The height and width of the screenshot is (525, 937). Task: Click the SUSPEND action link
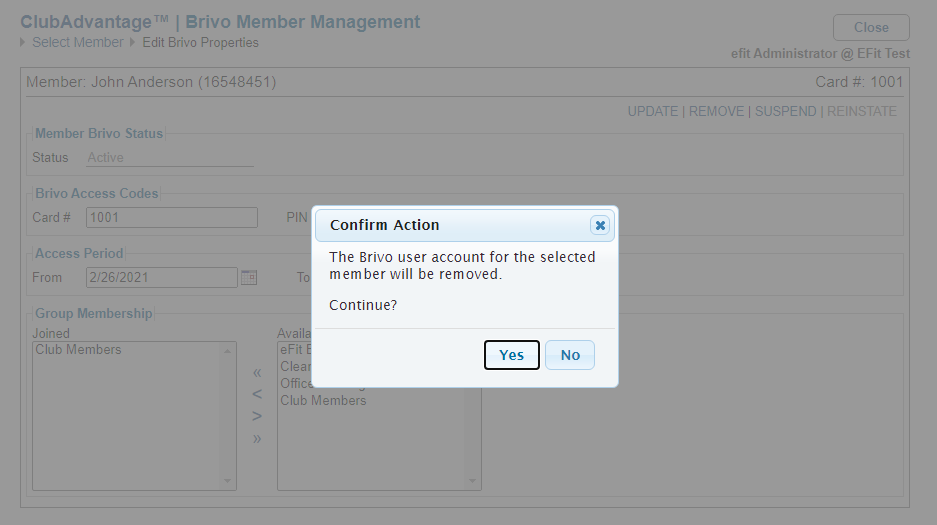785,112
